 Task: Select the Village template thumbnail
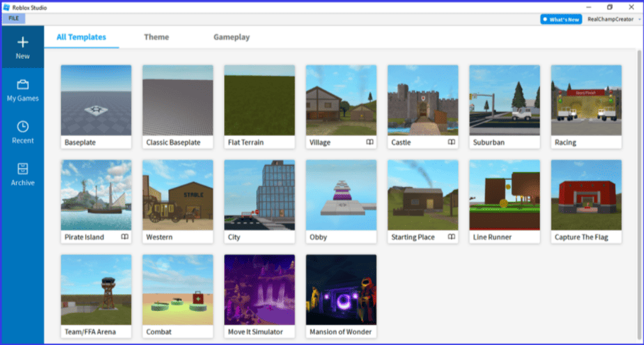341,100
